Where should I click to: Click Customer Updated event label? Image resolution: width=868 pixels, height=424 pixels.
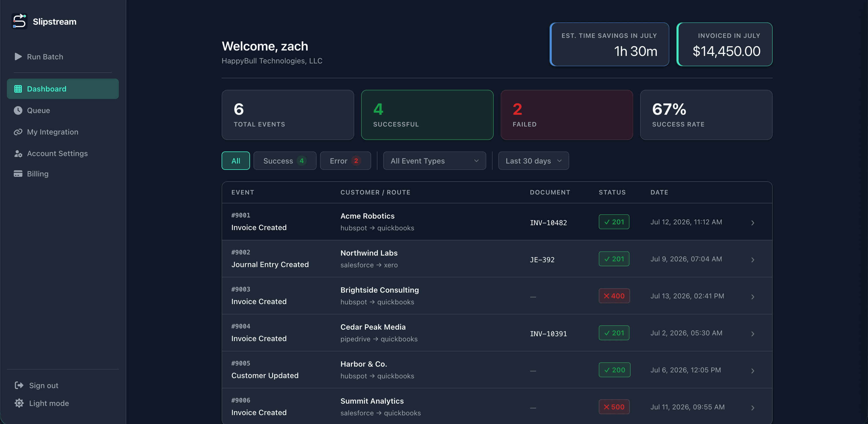pyautogui.click(x=265, y=376)
